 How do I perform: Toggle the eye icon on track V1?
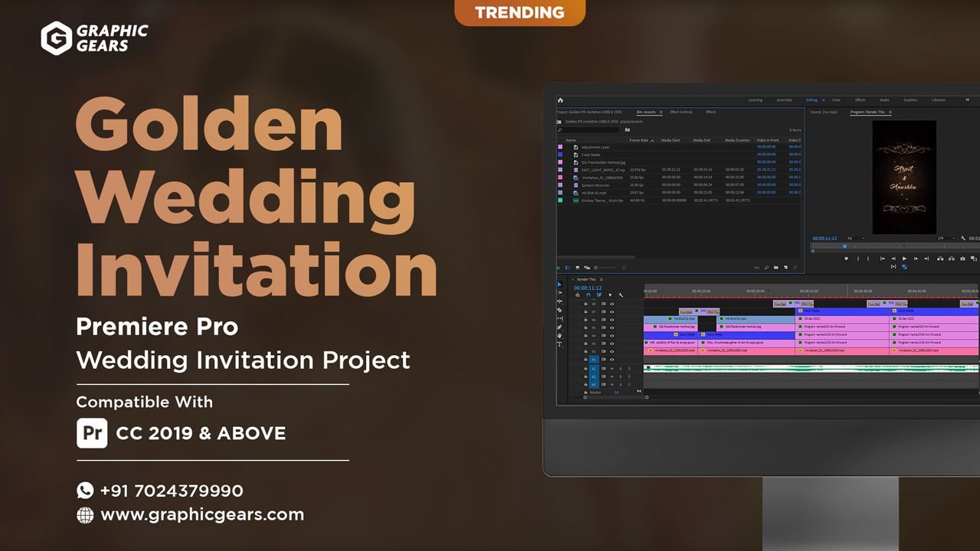point(612,360)
